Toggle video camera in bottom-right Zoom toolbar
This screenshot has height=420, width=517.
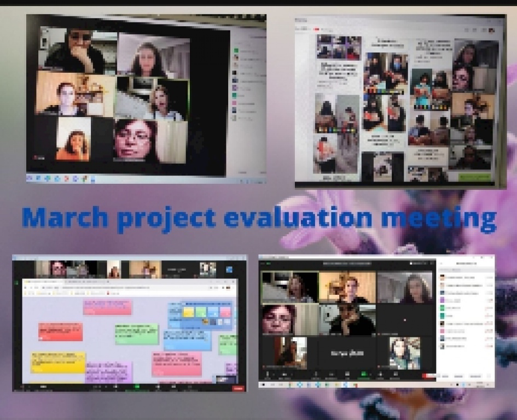point(284,375)
